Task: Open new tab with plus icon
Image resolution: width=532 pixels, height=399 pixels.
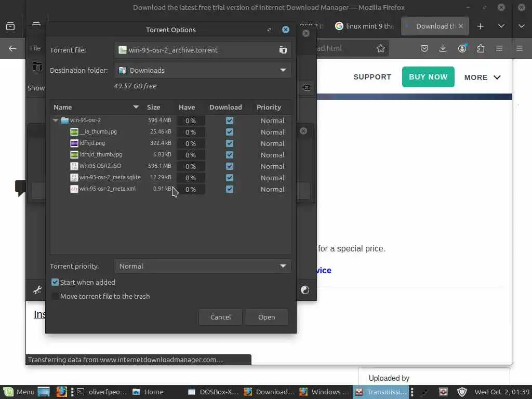Action: pyautogui.click(x=480, y=26)
